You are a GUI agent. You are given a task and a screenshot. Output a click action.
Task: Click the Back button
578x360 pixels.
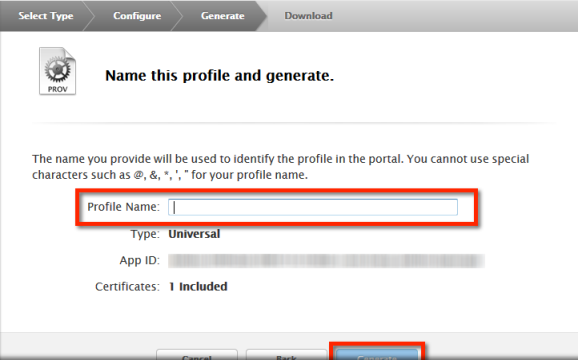286,355
